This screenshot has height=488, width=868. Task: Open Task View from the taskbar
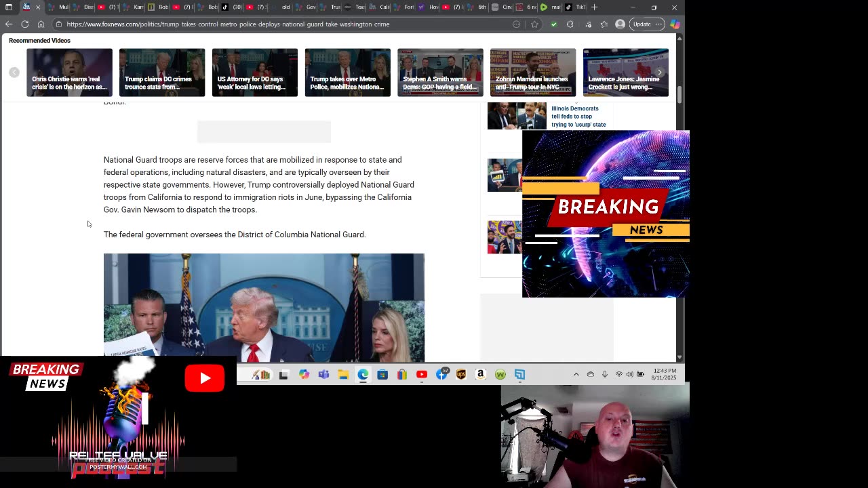tap(283, 374)
